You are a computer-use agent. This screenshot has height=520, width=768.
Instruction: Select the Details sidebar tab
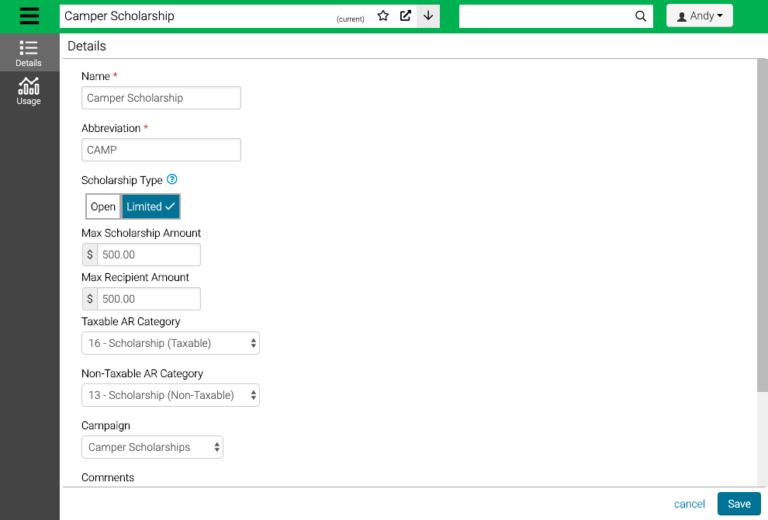[29, 54]
